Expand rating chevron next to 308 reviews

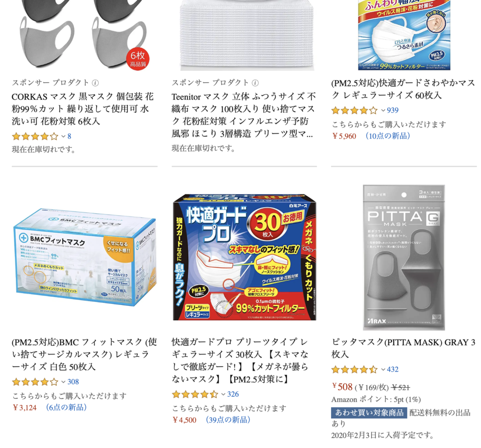pyautogui.click(x=63, y=382)
